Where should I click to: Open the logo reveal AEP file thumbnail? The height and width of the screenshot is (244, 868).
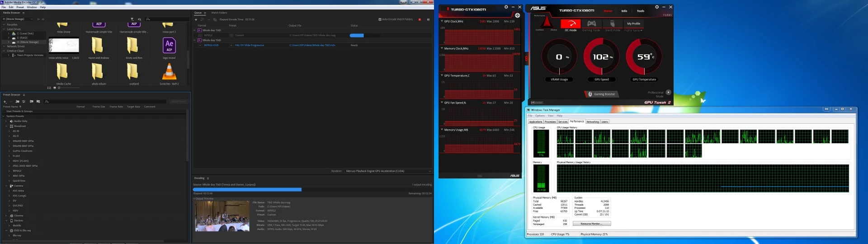(169, 46)
